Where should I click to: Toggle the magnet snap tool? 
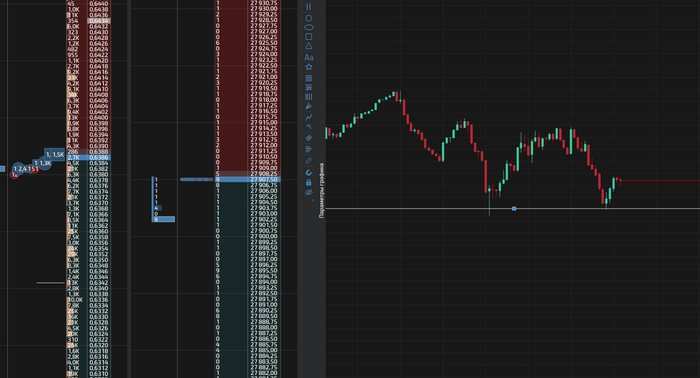(308, 172)
